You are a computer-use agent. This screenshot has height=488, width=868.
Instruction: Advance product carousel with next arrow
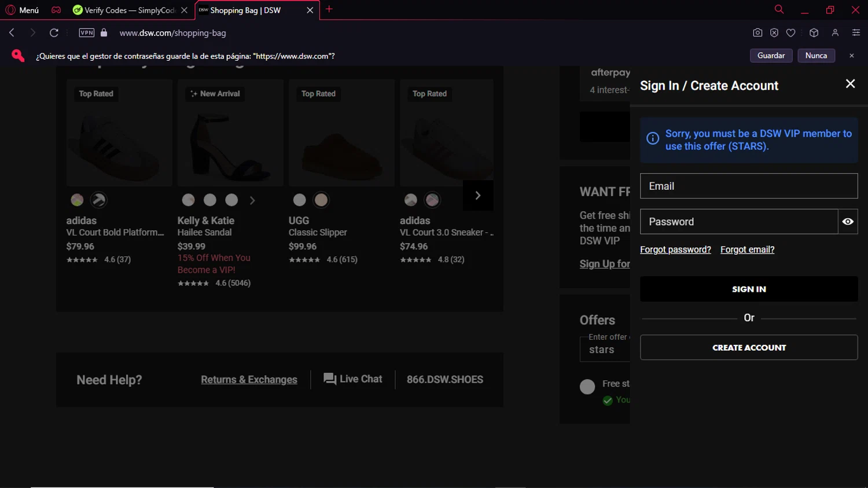tap(478, 196)
